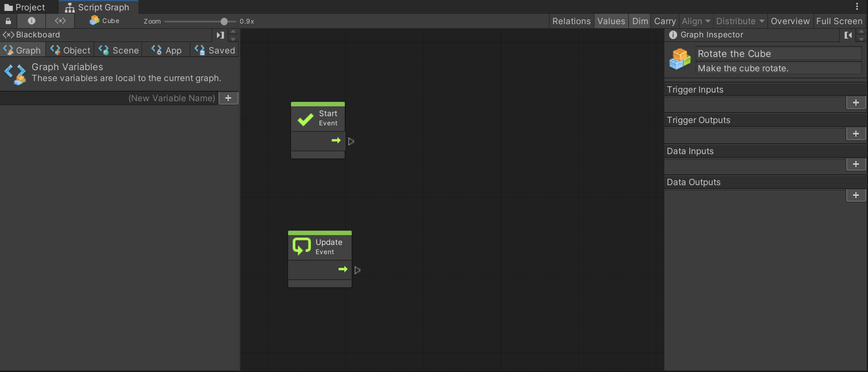Viewport: 868px width, 372px height.
Task: Toggle the Graph Inspector info icon
Action: point(32,21)
